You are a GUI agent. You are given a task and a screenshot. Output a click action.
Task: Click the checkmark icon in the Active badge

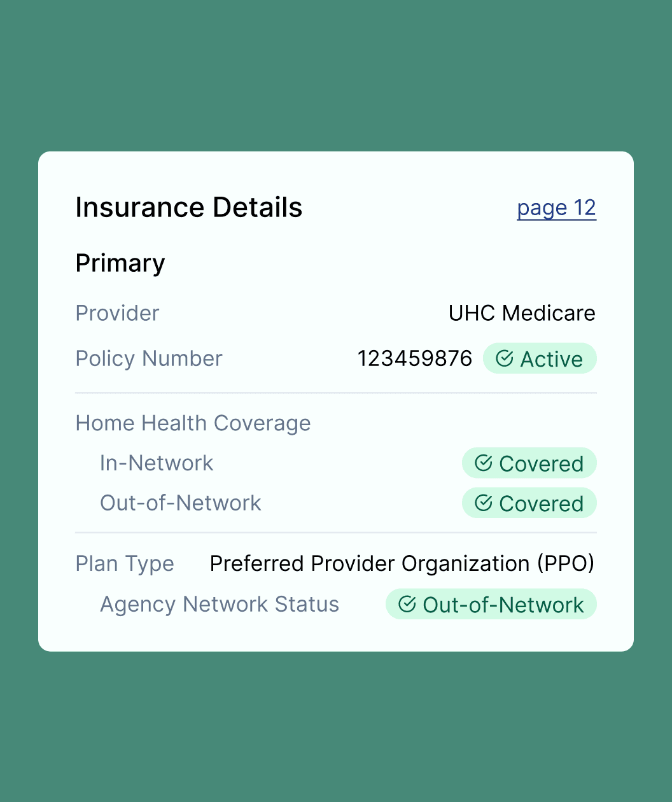(505, 358)
